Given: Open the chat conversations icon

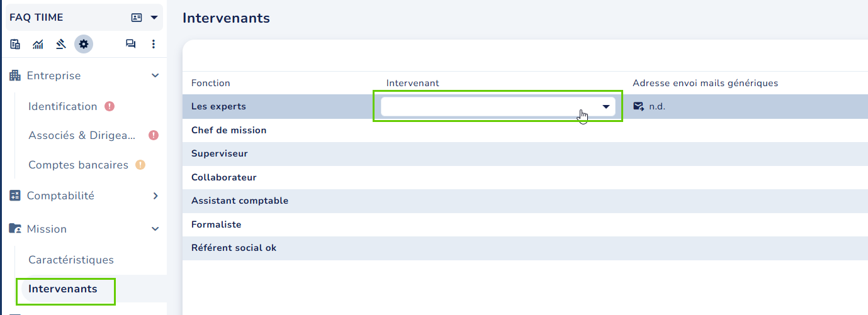Looking at the screenshot, I should click(x=130, y=44).
